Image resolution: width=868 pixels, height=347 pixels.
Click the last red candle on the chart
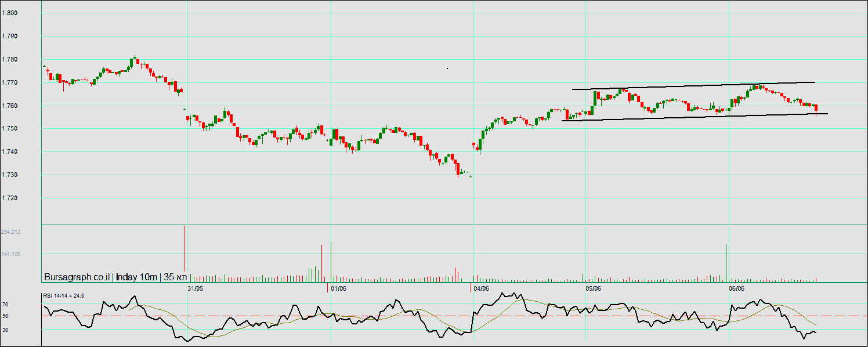(x=816, y=109)
